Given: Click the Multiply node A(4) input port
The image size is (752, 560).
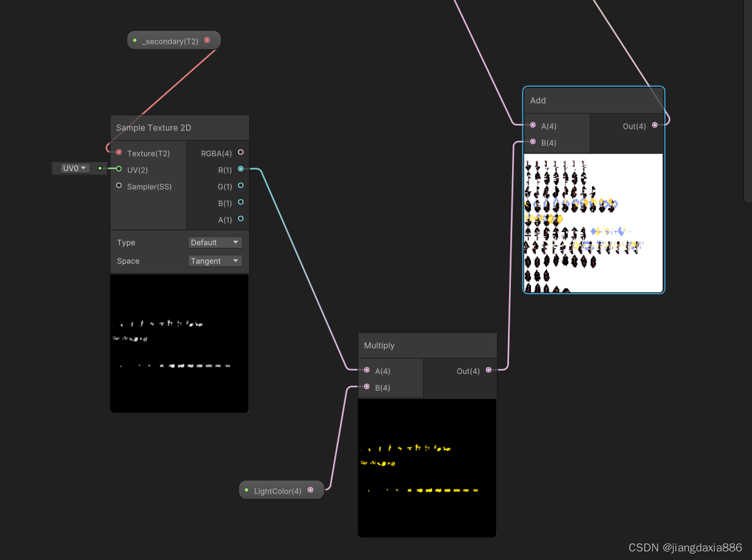Looking at the screenshot, I should [x=366, y=370].
